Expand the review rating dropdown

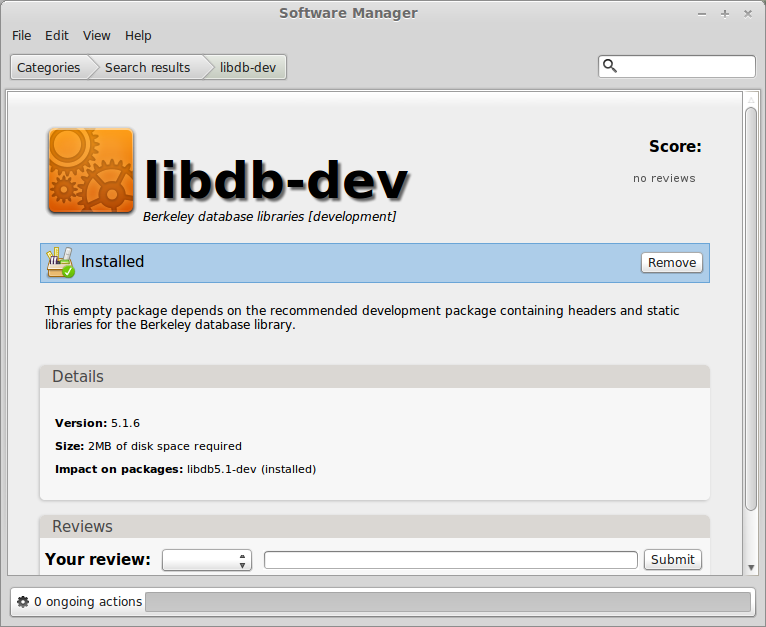(x=207, y=560)
